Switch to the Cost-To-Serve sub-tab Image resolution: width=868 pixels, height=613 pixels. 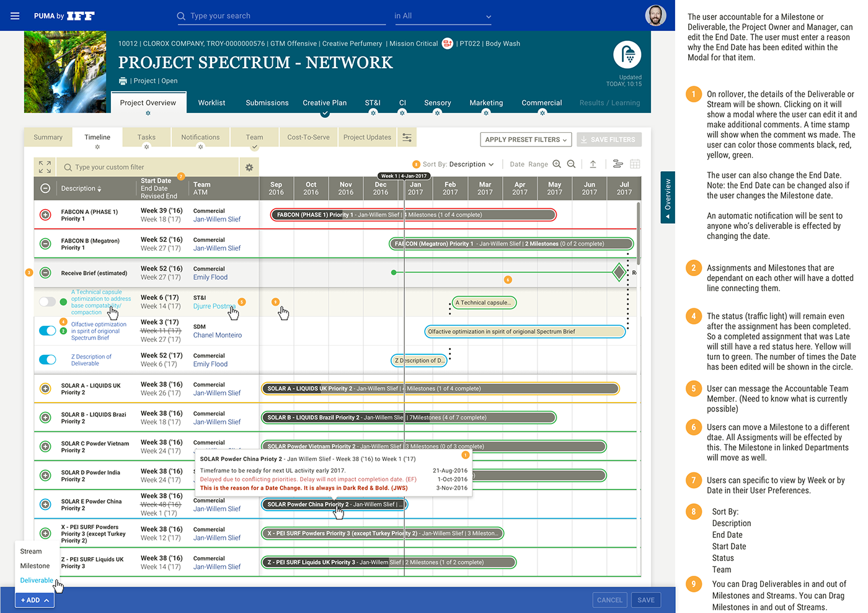[308, 137]
